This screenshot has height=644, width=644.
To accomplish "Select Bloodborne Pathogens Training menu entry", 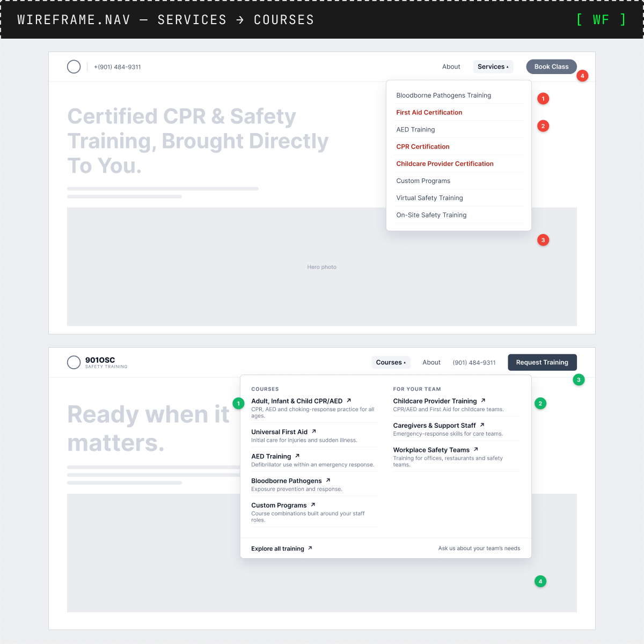I will (460, 96).
